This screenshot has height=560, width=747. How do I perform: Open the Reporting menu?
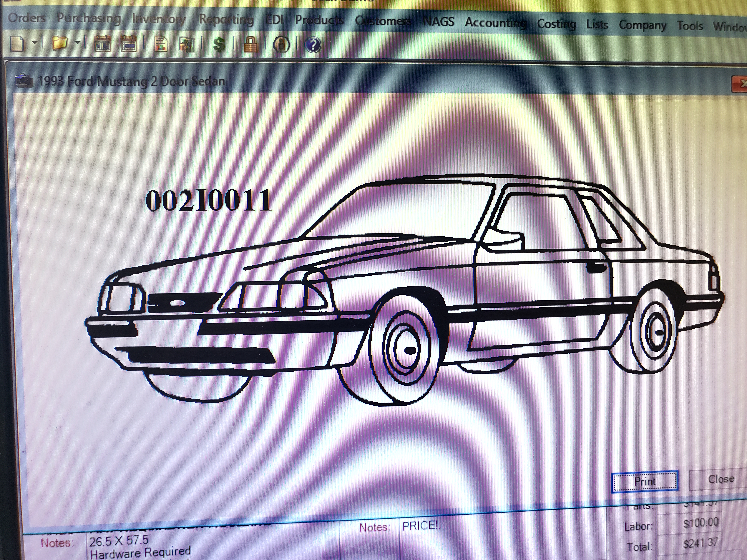[226, 20]
